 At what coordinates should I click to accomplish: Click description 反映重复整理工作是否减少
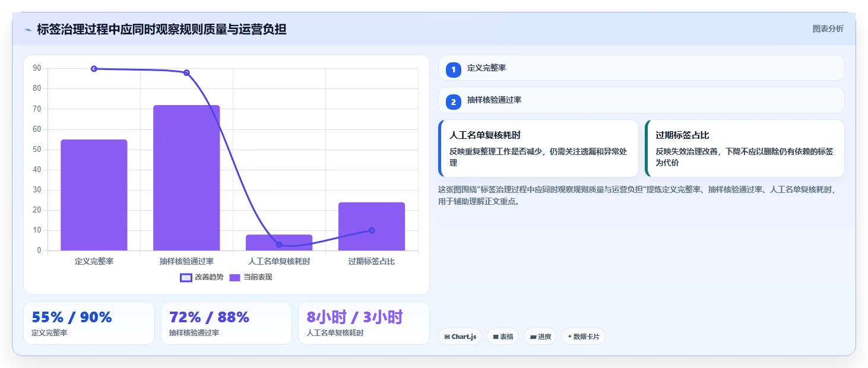[x=538, y=157]
